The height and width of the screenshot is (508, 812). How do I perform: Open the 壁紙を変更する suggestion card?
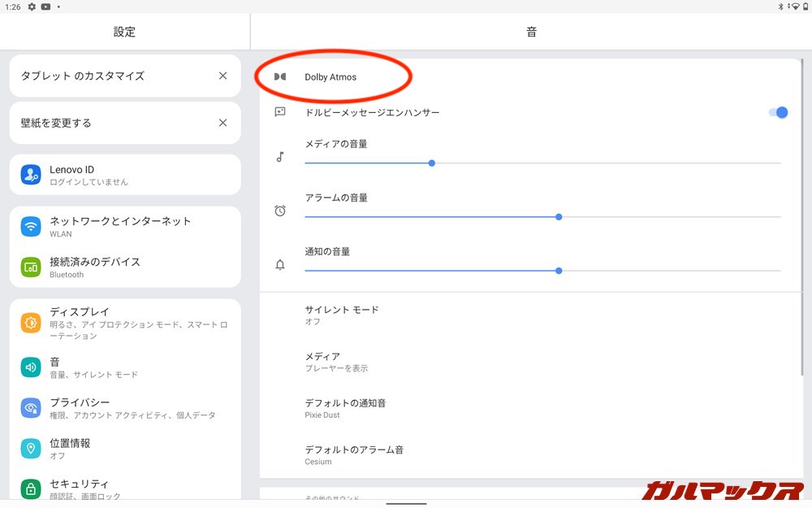tap(97, 123)
